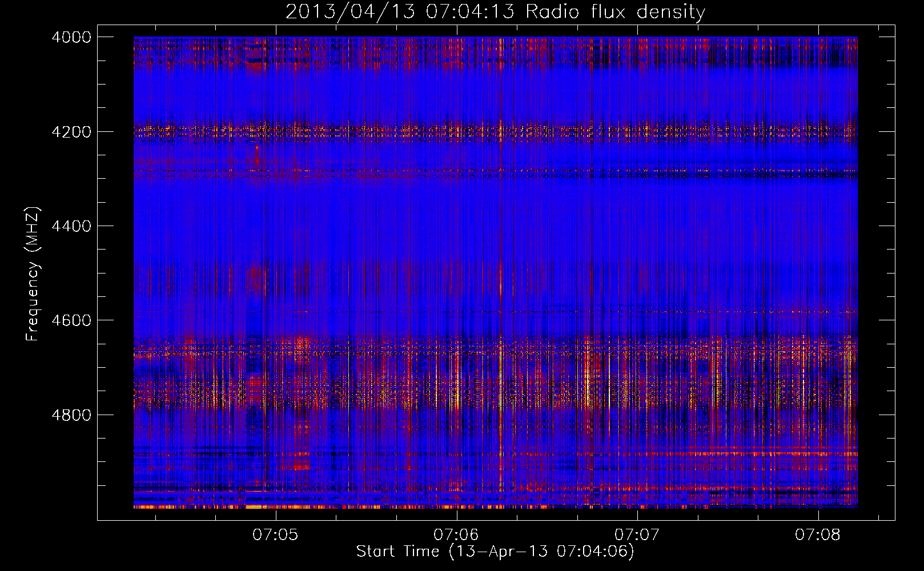
Task: Click the 07:07 time tick label
Action: coord(637,534)
